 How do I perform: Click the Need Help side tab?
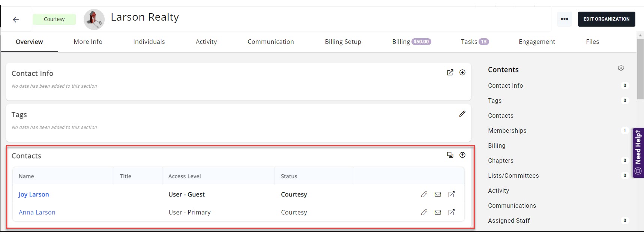click(x=638, y=153)
